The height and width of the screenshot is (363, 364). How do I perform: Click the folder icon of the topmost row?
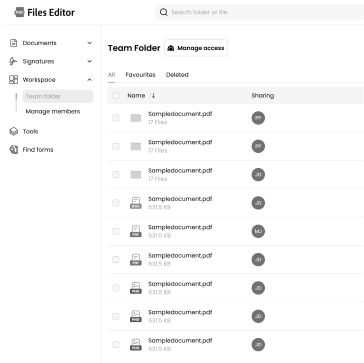pyautogui.click(x=136, y=118)
